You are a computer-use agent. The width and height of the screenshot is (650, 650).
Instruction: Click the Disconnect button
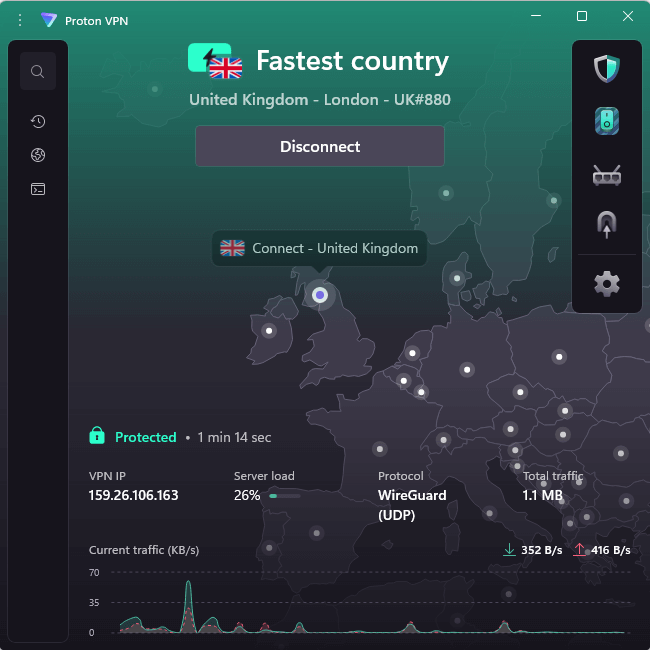point(320,146)
